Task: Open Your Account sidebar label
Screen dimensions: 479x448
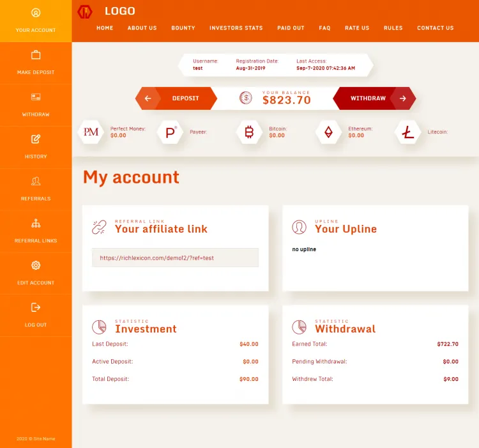Action: [36, 30]
